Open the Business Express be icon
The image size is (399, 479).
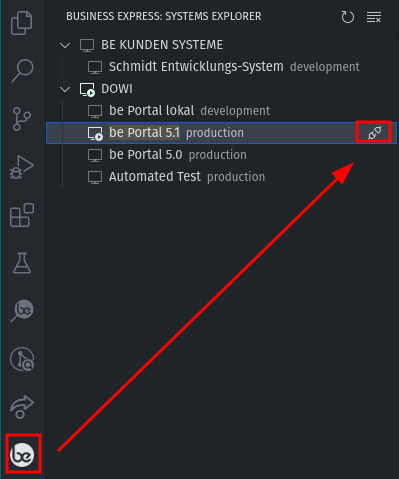click(x=22, y=455)
